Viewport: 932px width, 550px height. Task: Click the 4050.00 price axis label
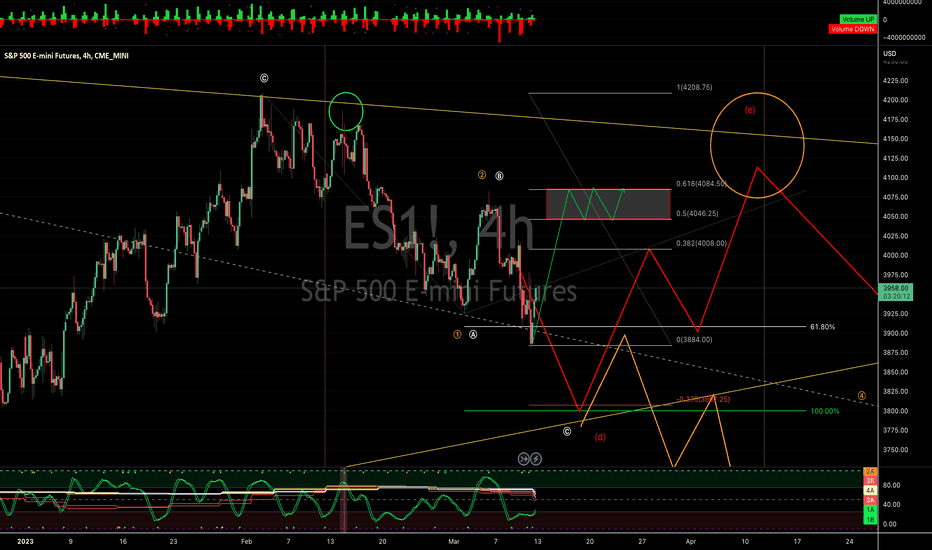[896, 216]
